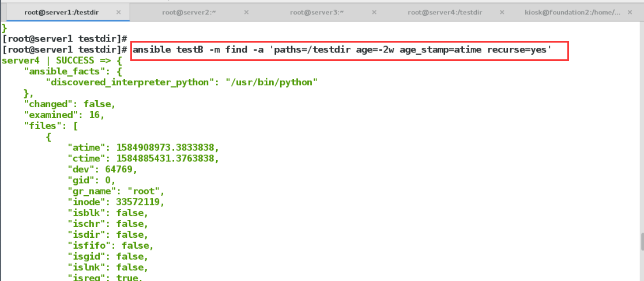Click the "discovered_interpreter_python" line

[182, 82]
